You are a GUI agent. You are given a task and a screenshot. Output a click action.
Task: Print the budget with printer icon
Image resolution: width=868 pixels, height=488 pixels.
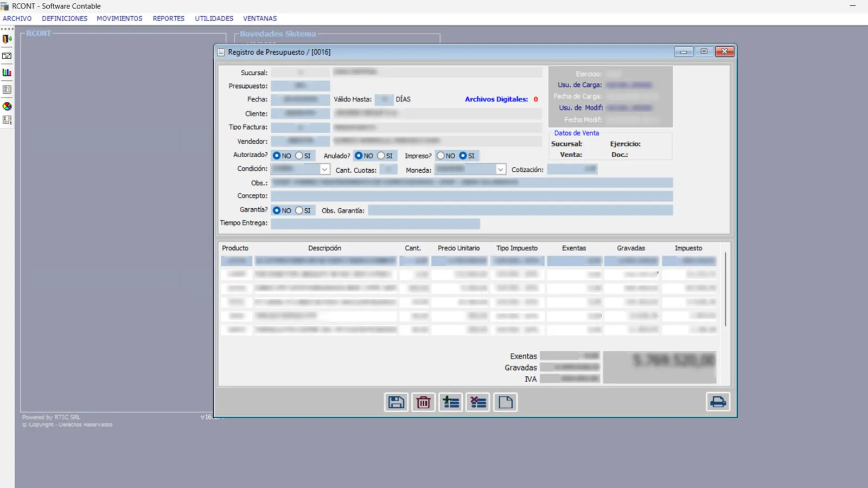(x=718, y=402)
